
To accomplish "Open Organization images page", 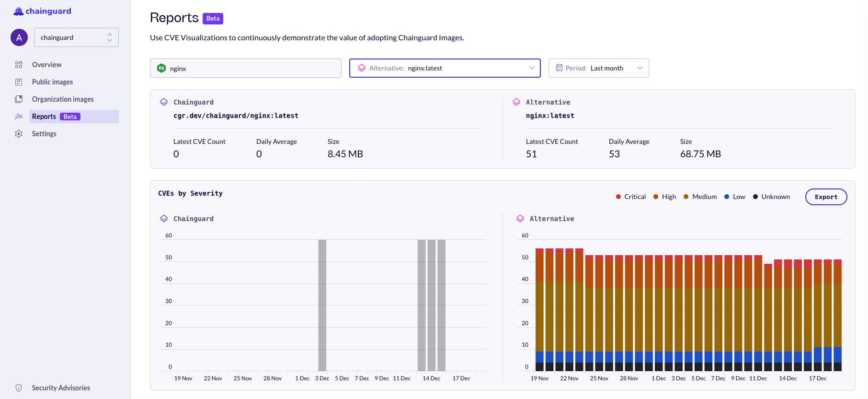I will tap(63, 99).
